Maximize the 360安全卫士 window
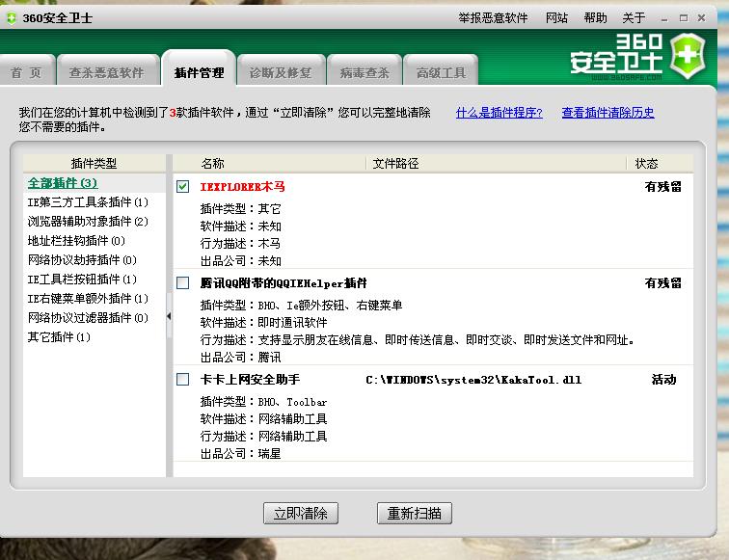This screenshot has height=560, width=729. [x=683, y=18]
